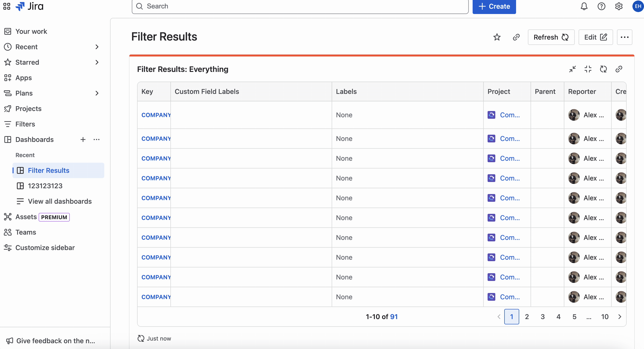
Task: Open the first COMPANY issue key link
Action: (156, 115)
